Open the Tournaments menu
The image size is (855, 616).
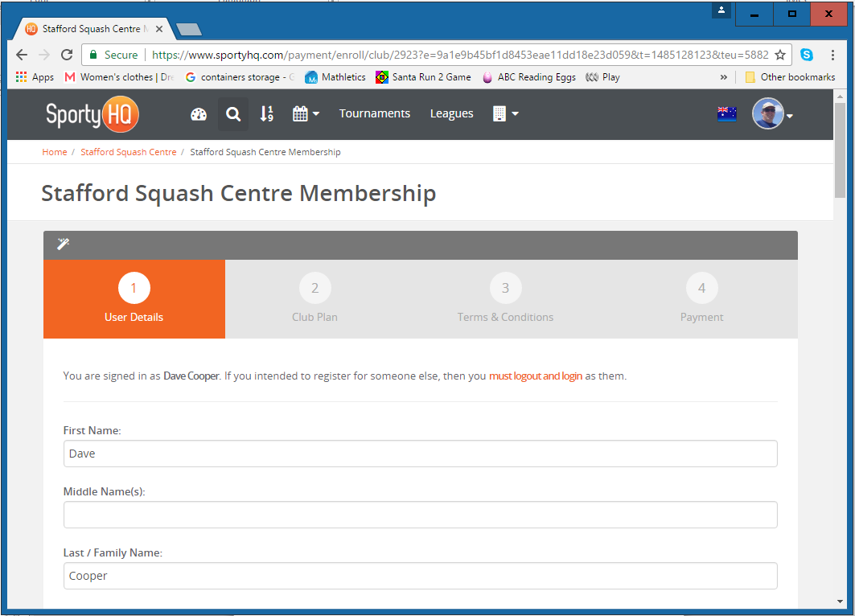[374, 113]
